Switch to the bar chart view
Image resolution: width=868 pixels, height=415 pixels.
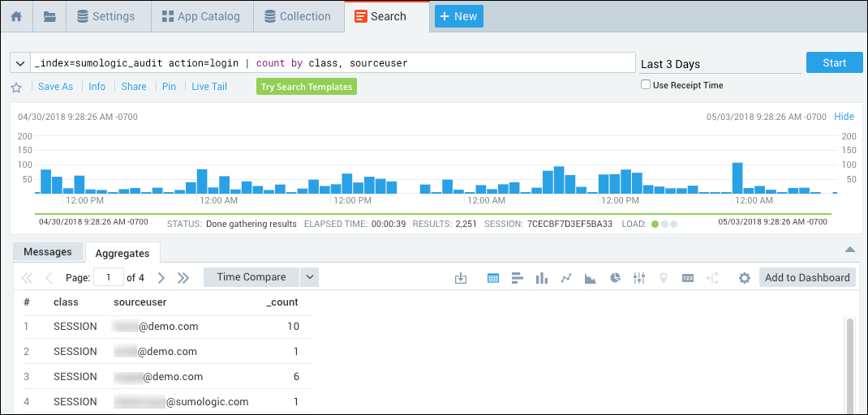click(518, 278)
